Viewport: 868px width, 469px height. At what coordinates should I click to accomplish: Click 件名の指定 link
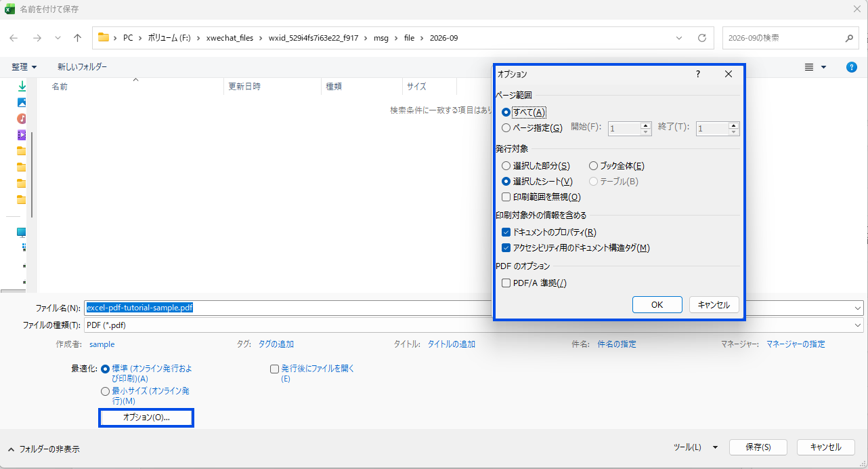617,344
